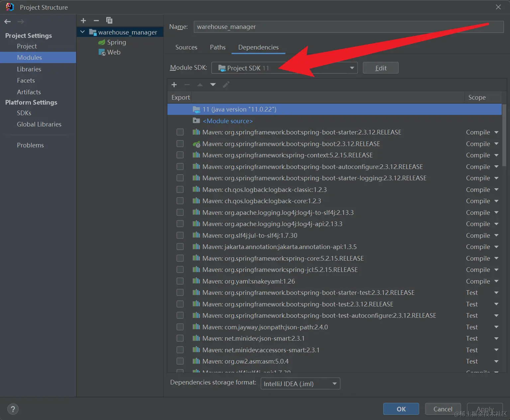Screen dimensions: 510x420
Task: Click the edit pencil icon for dependency
Action: click(226, 85)
